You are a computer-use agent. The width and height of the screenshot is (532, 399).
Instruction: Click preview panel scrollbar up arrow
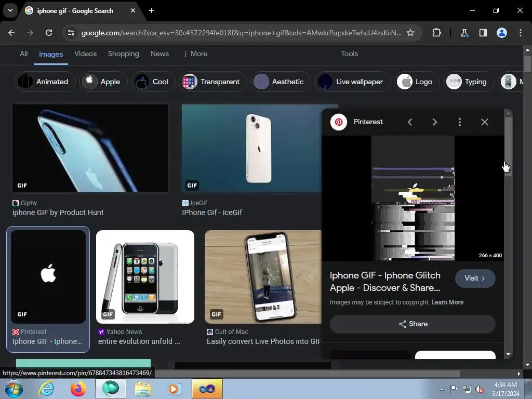pos(508,113)
